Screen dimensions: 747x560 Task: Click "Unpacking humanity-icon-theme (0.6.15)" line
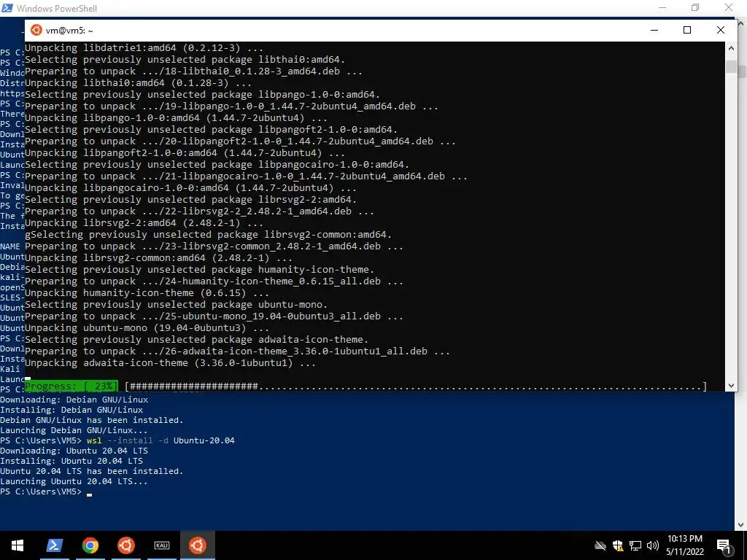pyautogui.click(x=147, y=293)
